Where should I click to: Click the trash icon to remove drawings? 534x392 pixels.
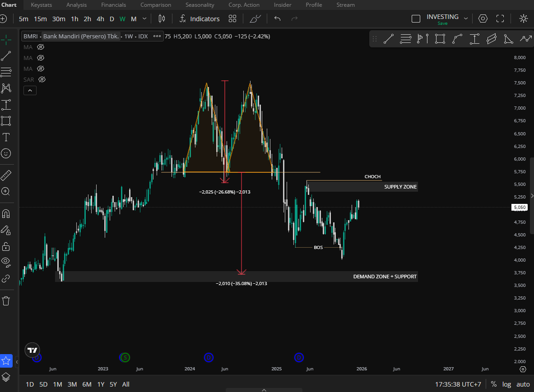point(6,300)
